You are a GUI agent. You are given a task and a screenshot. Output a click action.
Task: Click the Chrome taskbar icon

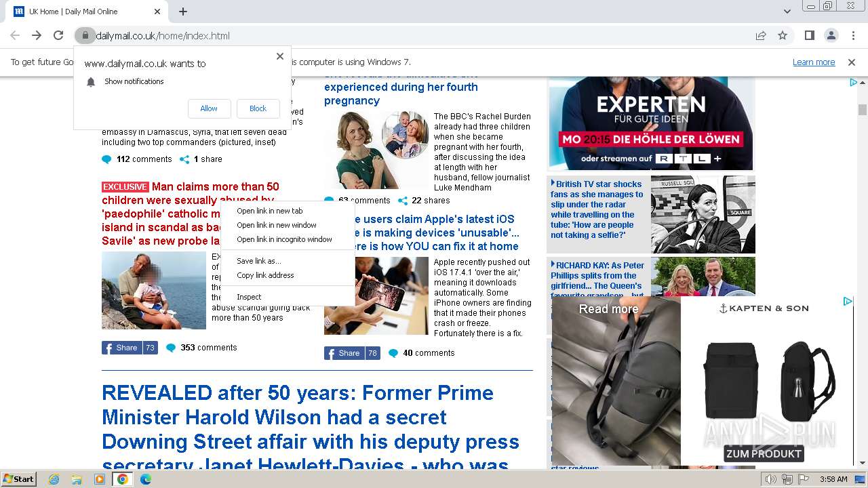click(x=123, y=479)
